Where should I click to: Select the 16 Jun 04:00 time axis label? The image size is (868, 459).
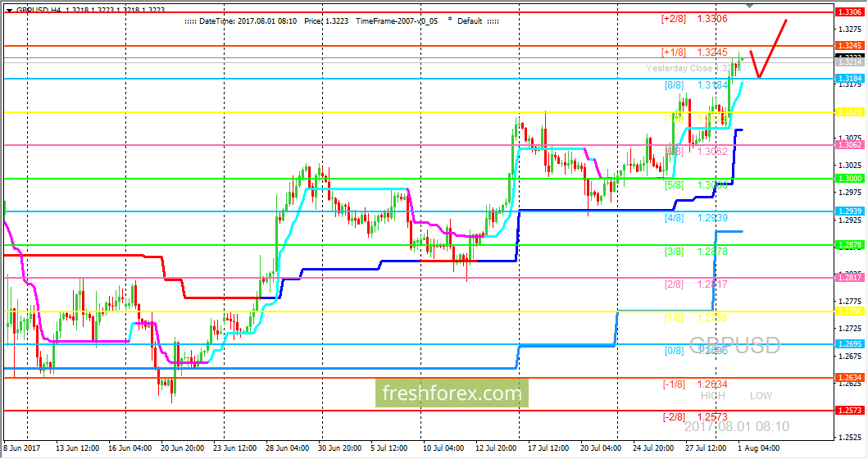[x=130, y=448]
